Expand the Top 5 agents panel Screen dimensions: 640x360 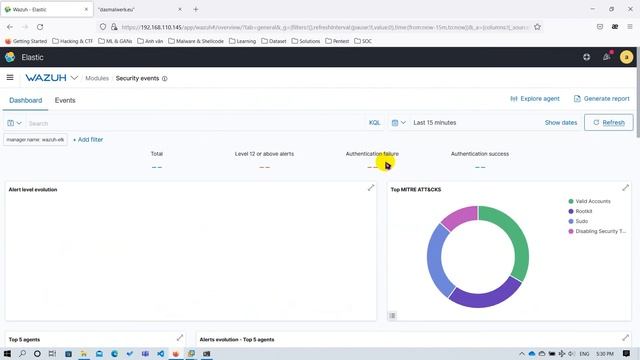(x=180, y=338)
